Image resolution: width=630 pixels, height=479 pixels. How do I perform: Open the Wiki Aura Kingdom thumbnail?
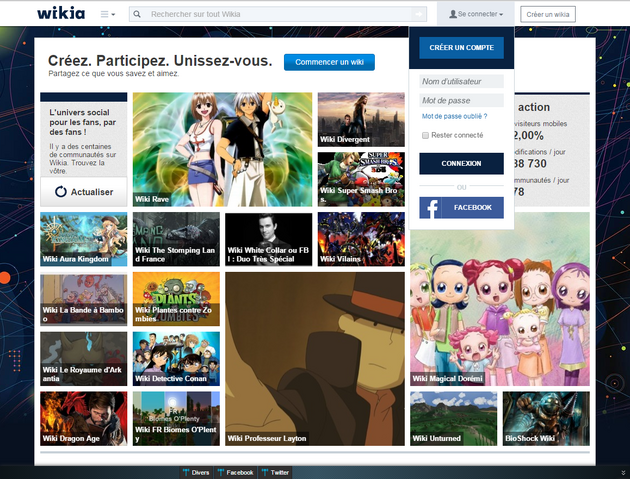[84, 239]
